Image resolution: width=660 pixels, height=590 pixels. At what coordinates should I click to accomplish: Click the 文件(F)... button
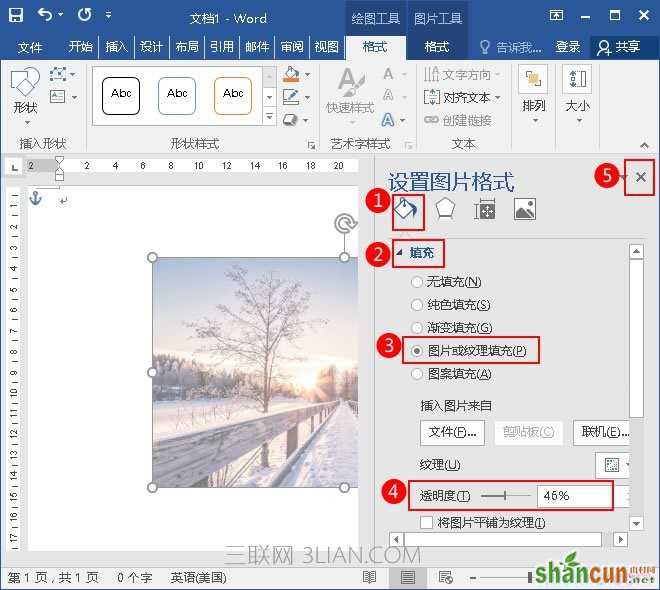point(452,432)
